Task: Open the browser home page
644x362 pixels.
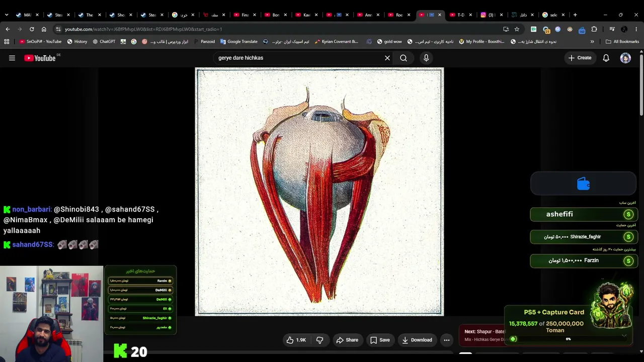Action: (44, 29)
